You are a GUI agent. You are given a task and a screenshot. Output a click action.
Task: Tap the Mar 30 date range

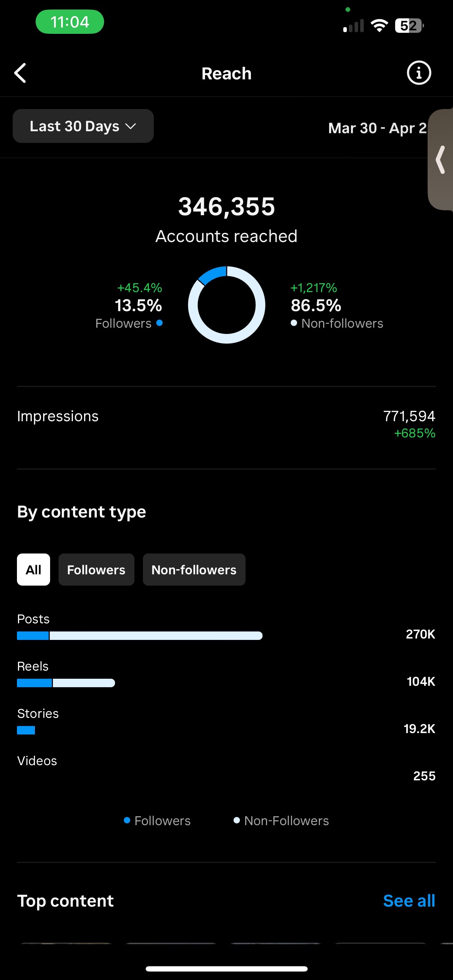click(377, 128)
